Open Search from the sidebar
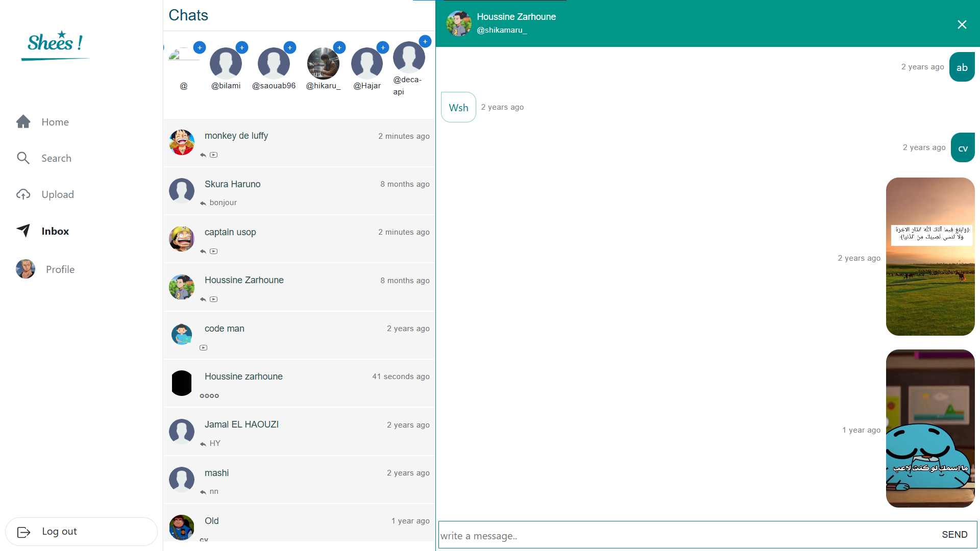This screenshot has width=980, height=551. (56, 158)
